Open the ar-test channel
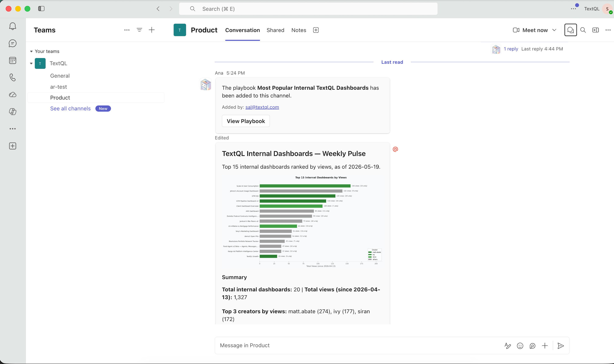This screenshot has height=364, width=614. pos(58,87)
